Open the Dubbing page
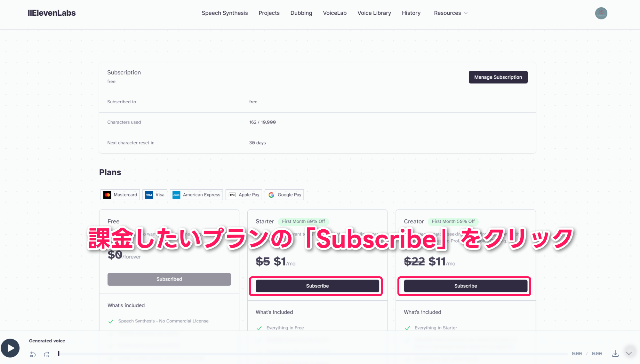The image size is (640, 364). pos(301,13)
